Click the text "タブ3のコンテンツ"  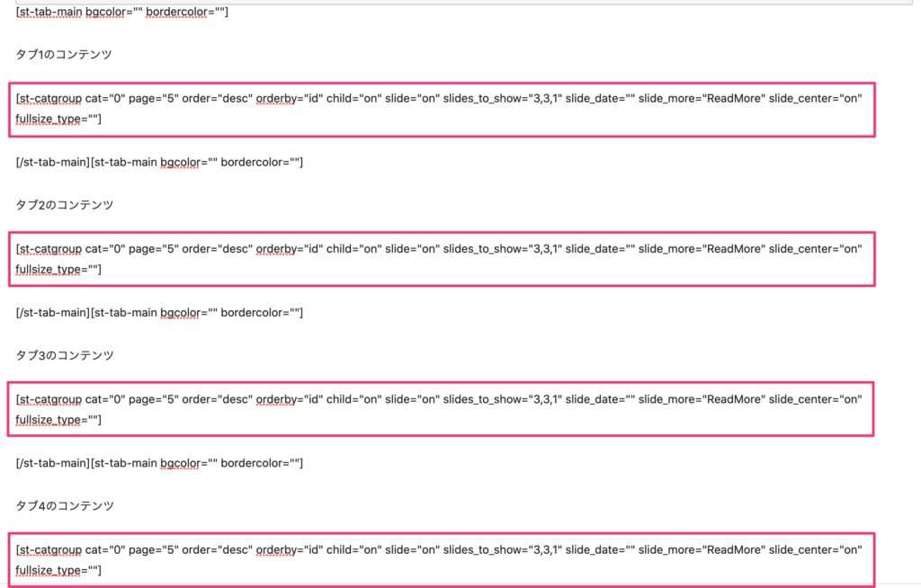coord(64,355)
